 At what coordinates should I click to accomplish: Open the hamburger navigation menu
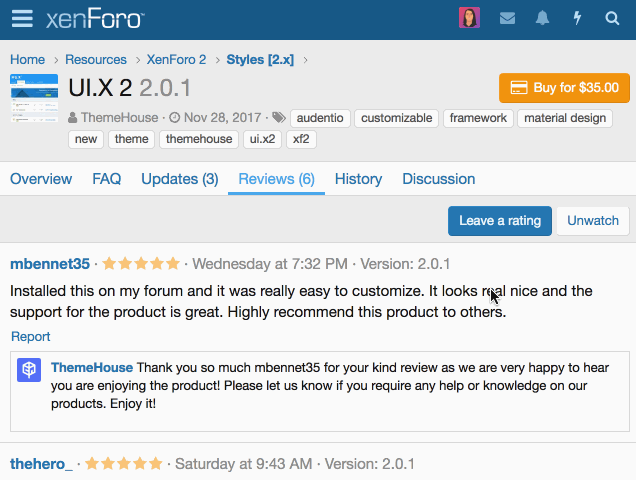pos(22,19)
